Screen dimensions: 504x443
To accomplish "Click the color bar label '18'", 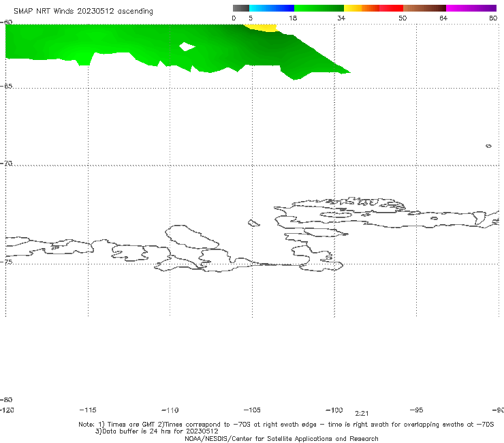I will [x=293, y=18].
